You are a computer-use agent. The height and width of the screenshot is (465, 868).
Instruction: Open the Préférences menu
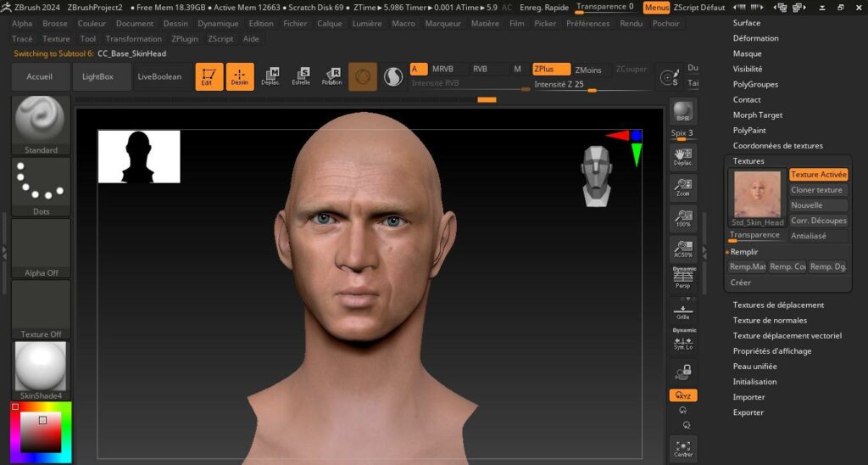[587, 24]
